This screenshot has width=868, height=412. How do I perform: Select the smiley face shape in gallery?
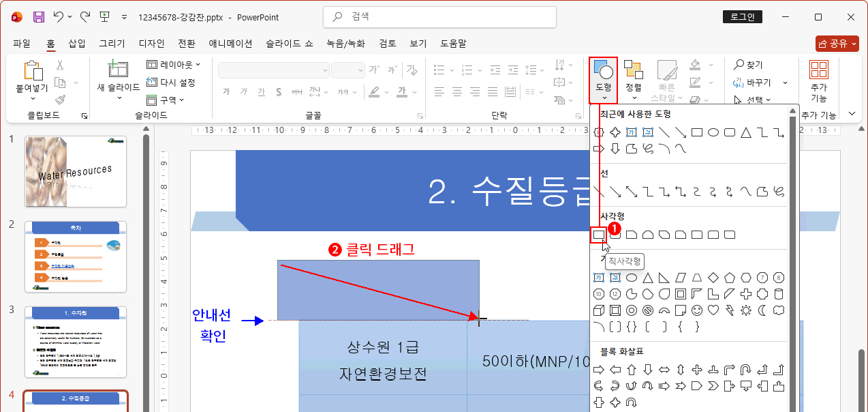(696, 310)
